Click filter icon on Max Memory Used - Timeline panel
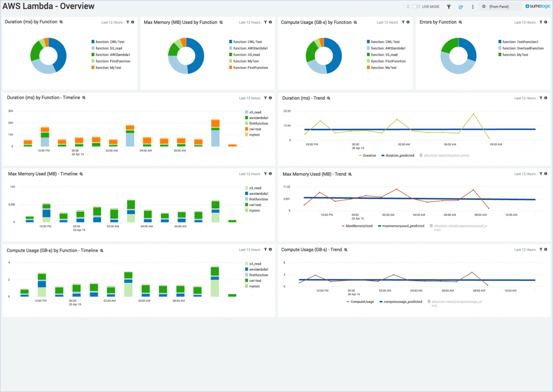Image resolution: width=553 pixels, height=392 pixels. 266,174
